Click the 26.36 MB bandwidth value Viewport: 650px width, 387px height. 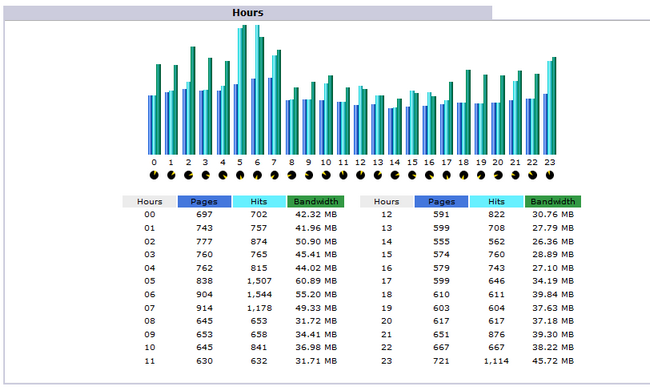pyautogui.click(x=553, y=241)
